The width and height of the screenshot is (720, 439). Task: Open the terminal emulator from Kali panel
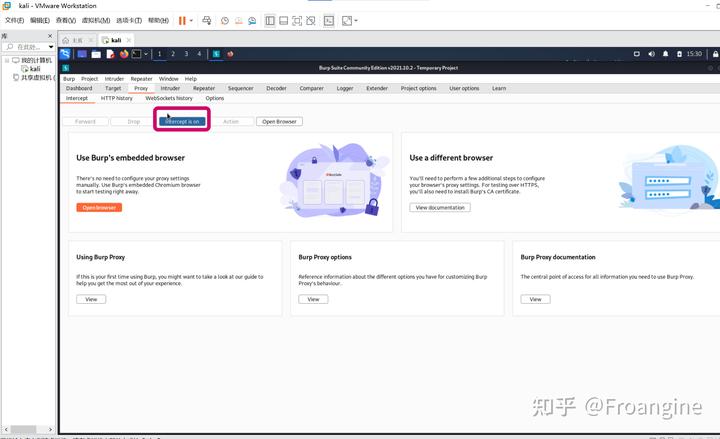(x=136, y=54)
